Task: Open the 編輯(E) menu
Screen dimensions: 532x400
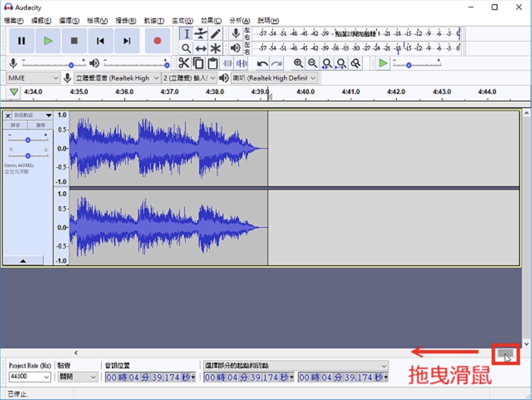Action: coord(41,20)
